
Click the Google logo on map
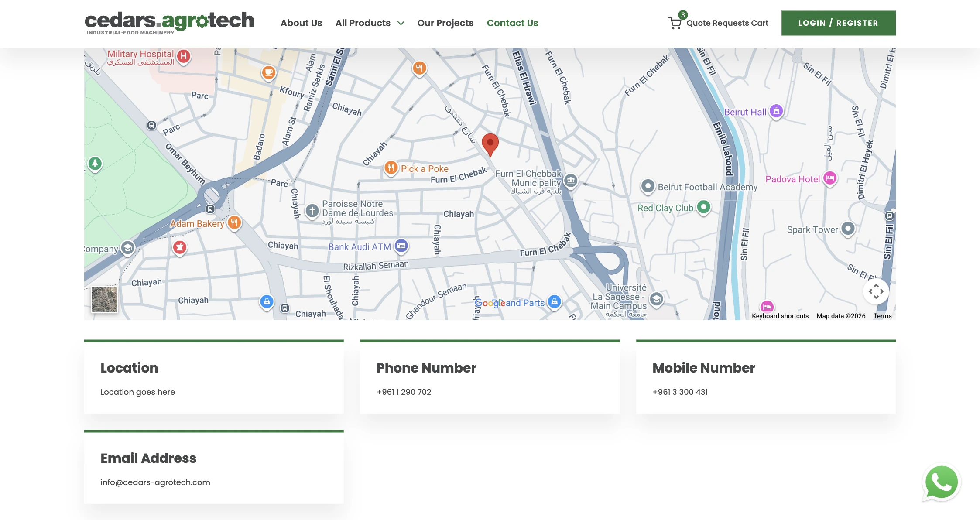490,303
